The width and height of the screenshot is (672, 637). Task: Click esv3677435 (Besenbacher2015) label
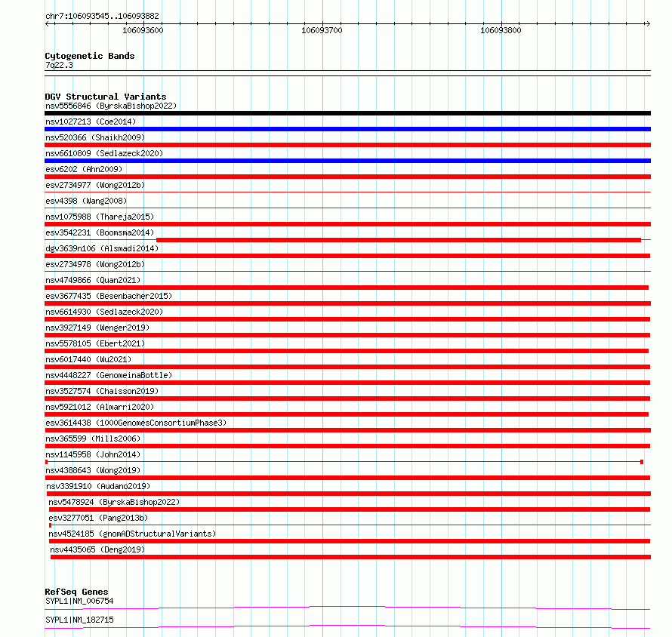coord(109,296)
